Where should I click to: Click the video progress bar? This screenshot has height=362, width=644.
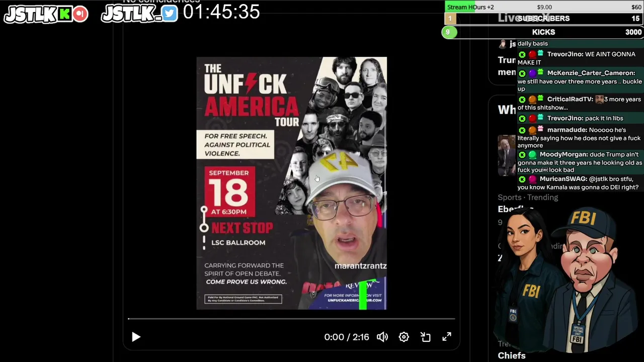pyautogui.click(x=291, y=319)
